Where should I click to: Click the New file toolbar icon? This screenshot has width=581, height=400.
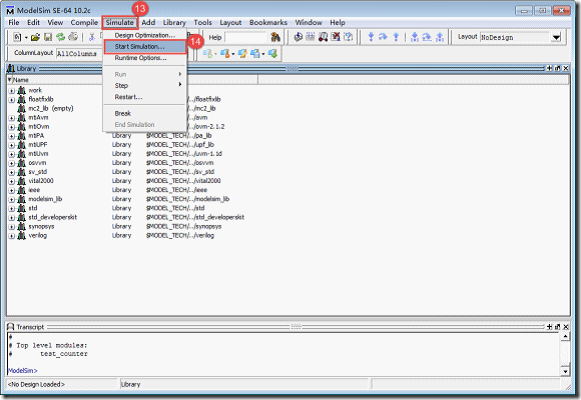[17, 37]
